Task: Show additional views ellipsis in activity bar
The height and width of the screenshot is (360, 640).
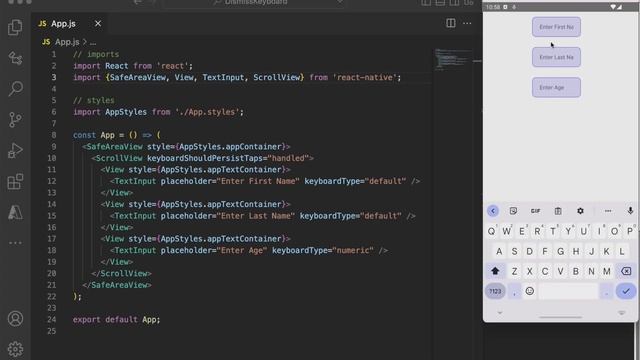Action: coord(15,243)
